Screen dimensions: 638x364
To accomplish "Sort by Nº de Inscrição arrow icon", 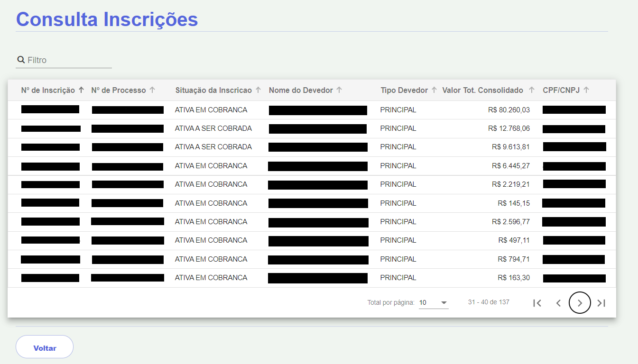I will click(x=81, y=90).
